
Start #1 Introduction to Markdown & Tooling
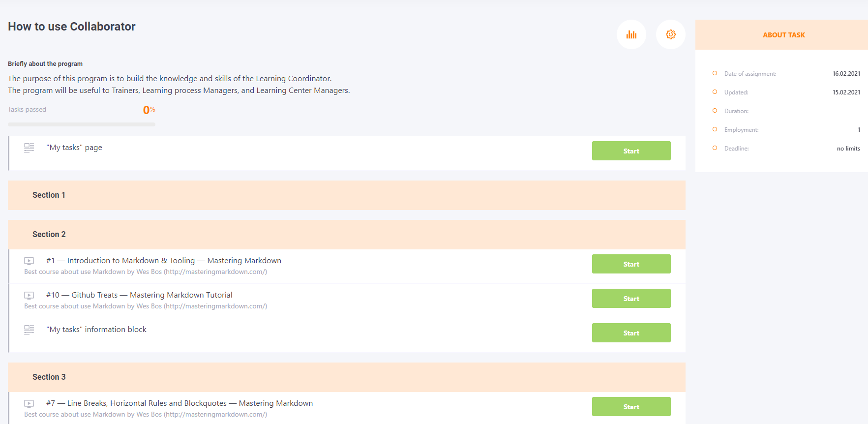pos(631,264)
